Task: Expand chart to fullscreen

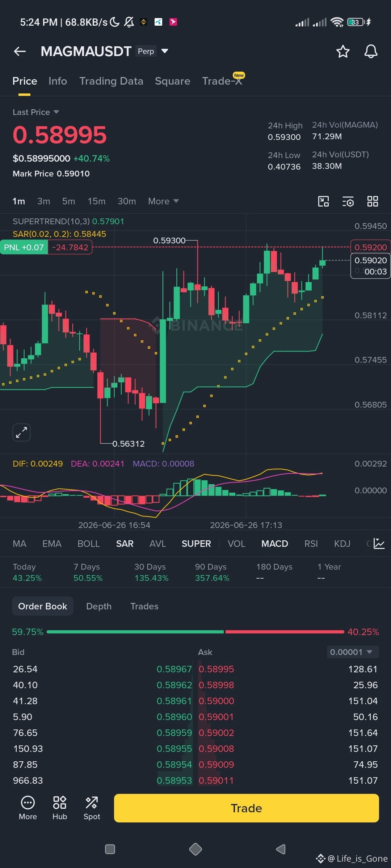Action: point(21,432)
